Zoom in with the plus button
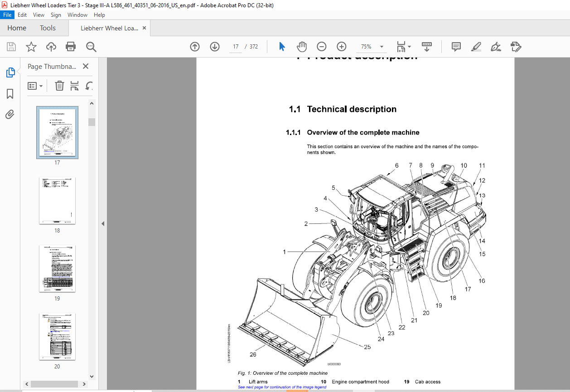 point(342,47)
